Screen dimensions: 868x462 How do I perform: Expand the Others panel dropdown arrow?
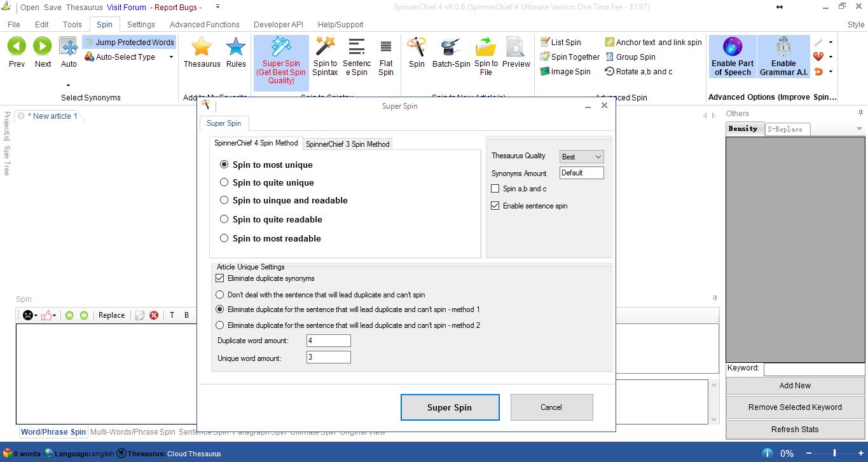click(859, 129)
